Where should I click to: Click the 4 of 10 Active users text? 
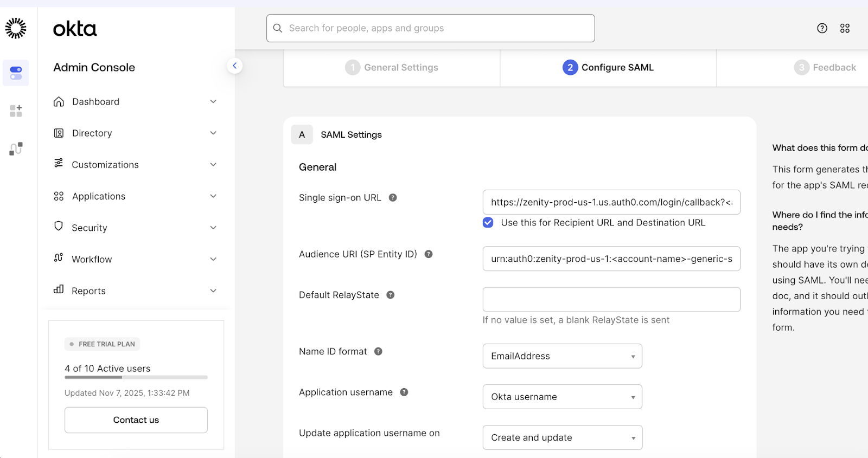(107, 369)
